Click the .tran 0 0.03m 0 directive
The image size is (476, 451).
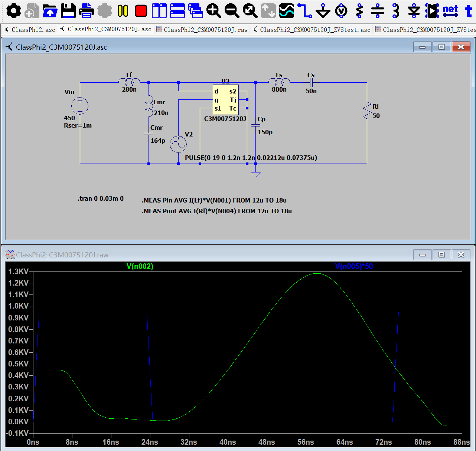101,198
